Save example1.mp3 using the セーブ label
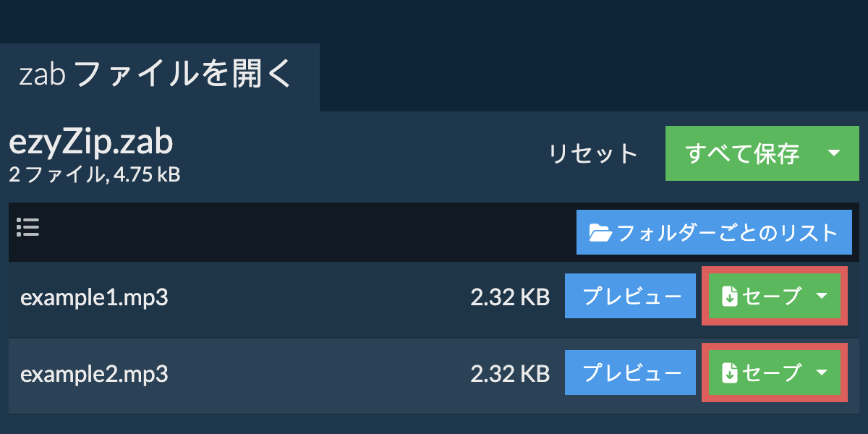This screenshot has height=434, width=868. (x=772, y=297)
